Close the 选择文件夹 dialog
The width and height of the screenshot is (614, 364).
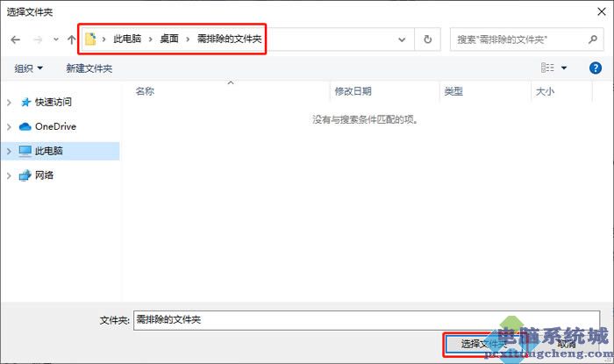click(x=602, y=11)
